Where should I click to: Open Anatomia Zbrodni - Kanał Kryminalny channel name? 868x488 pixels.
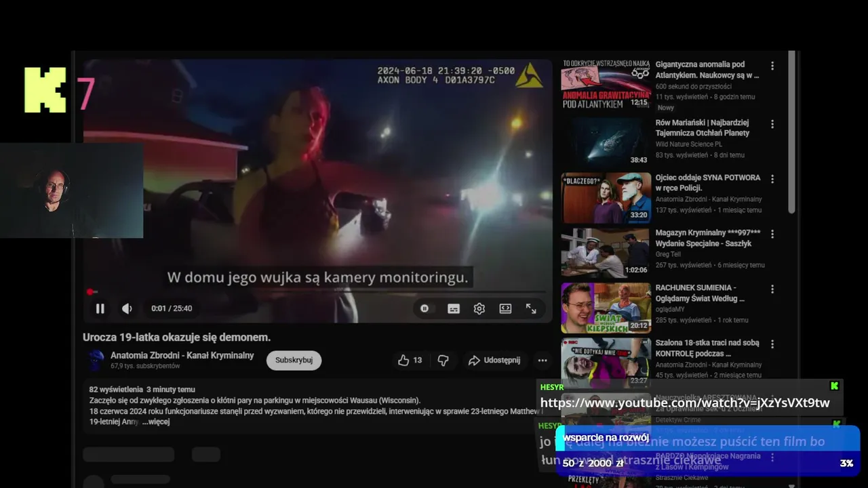[182, 355]
